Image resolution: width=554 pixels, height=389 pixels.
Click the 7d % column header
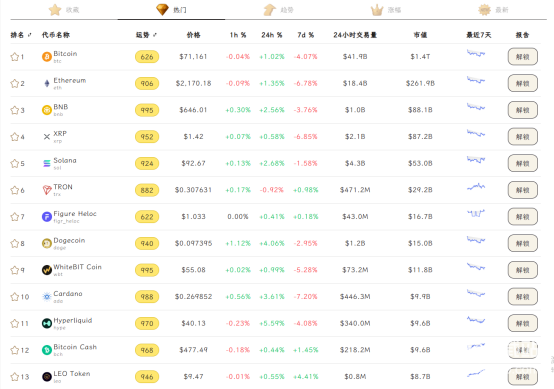coord(306,35)
